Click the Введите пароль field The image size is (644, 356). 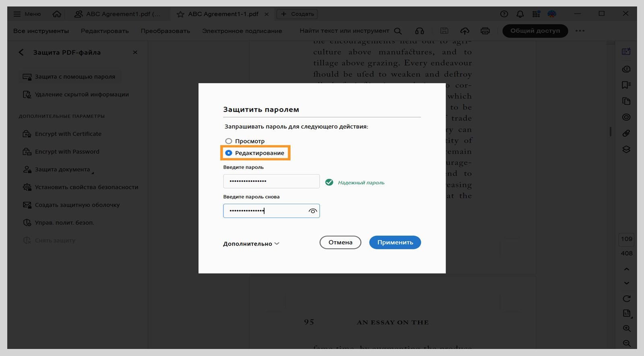pyautogui.click(x=271, y=181)
